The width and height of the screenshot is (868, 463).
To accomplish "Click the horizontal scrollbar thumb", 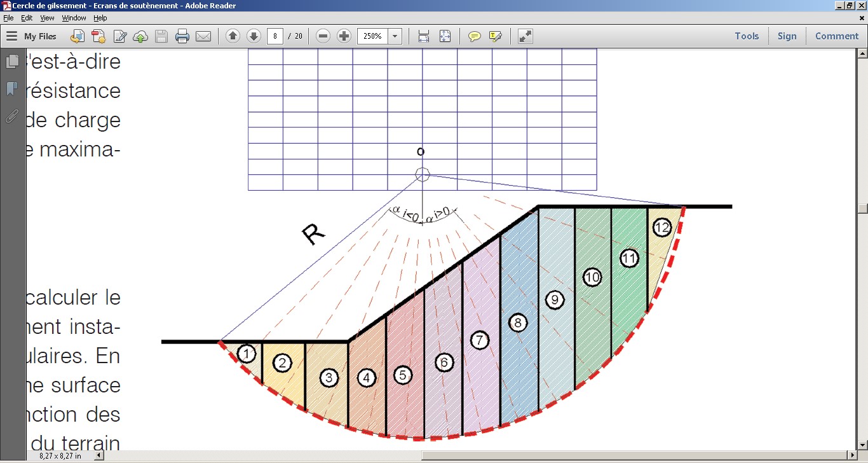I will (635, 455).
